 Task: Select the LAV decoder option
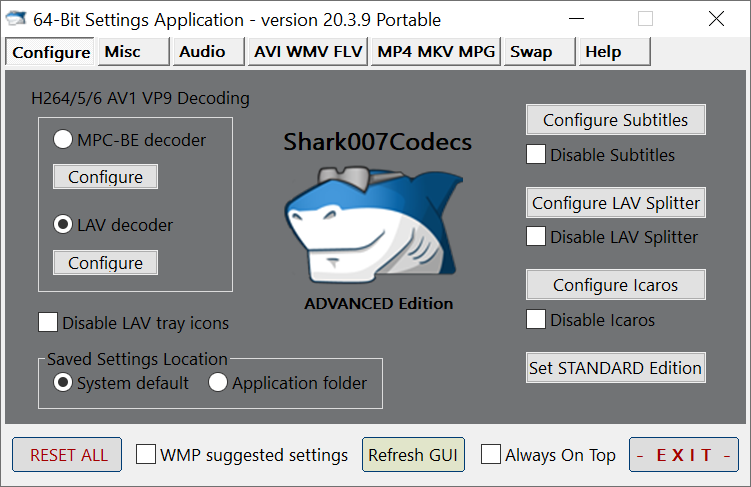tap(63, 225)
